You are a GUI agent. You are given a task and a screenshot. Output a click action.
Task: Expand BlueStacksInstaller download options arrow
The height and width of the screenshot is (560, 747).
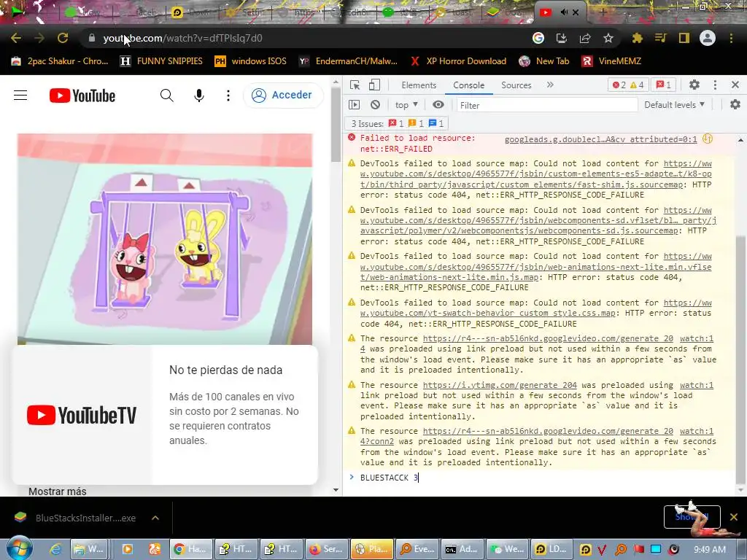pyautogui.click(x=155, y=518)
